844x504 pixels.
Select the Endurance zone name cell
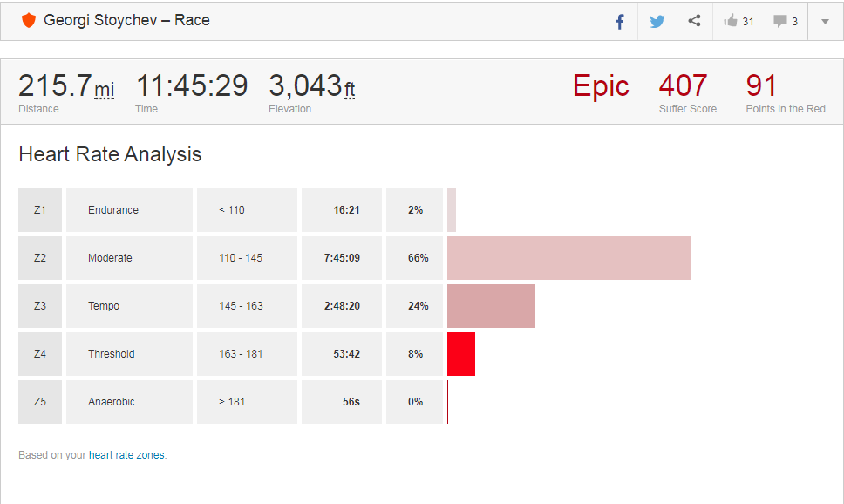point(129,210)
